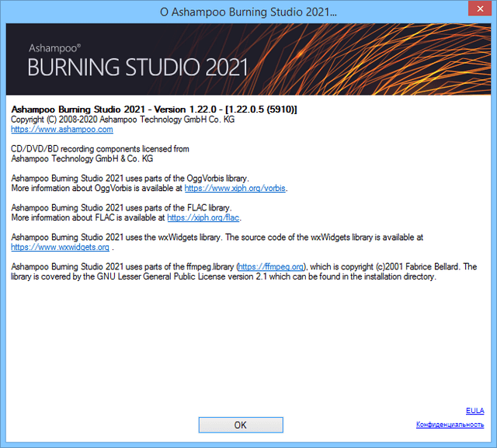Click the GNU Lesser General Public License line

coord(224,276)
